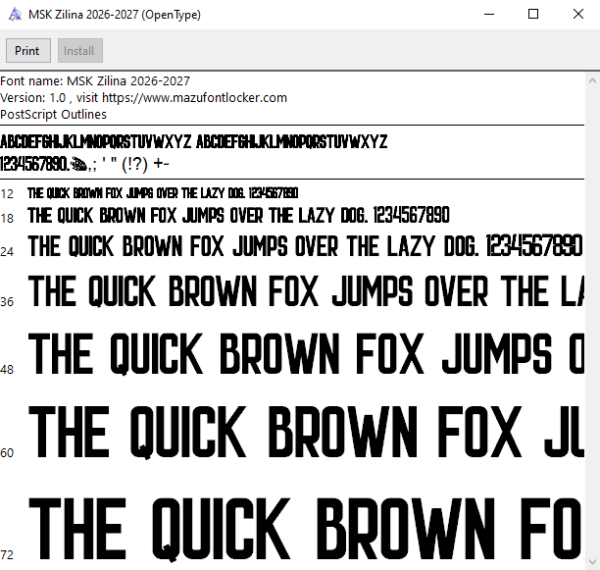Viewport: 600px width, 570px height.
Task: Click the mazufontlocker.com URL text
Action: [194, 98]
